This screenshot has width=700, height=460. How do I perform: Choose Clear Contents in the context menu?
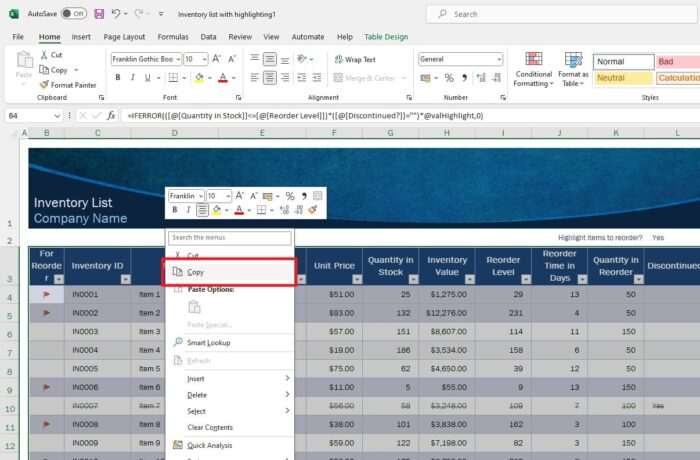pyautogui.click(x=209, y=427)
